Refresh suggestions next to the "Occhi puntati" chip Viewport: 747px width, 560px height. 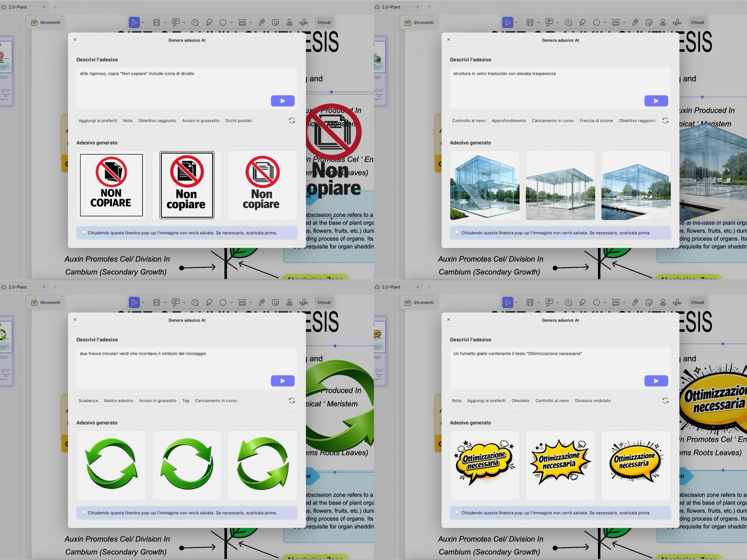(x=292, y=120)
